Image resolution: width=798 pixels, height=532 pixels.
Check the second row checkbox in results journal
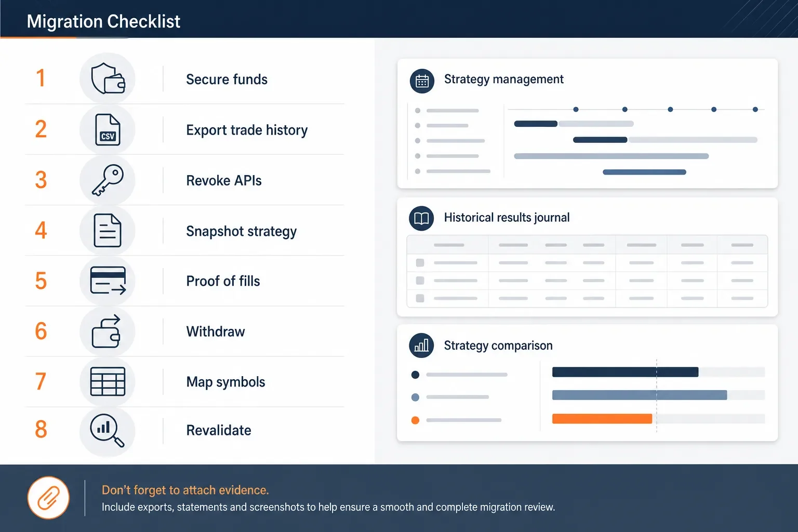420,281
